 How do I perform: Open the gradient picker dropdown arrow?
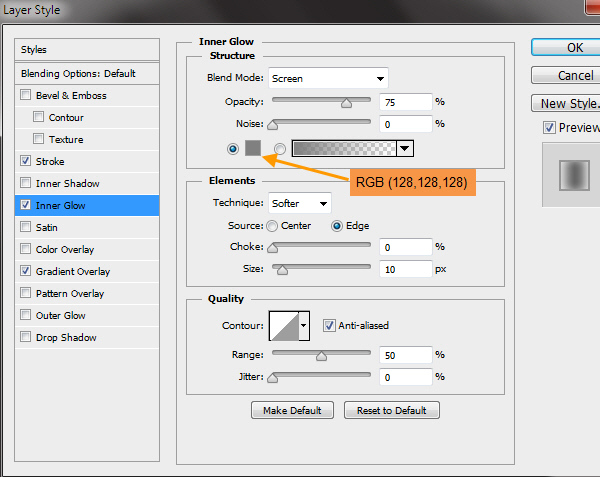click(404, 149)
